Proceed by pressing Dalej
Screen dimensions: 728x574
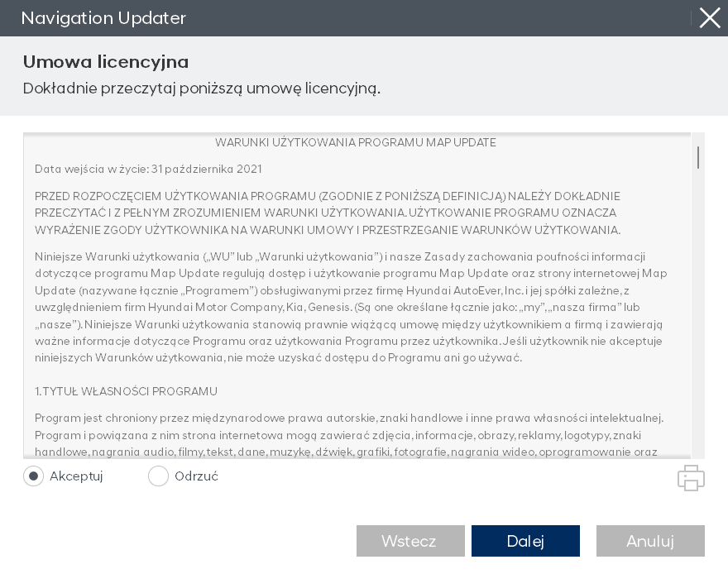pyautogui.click(x=525, y=541)
